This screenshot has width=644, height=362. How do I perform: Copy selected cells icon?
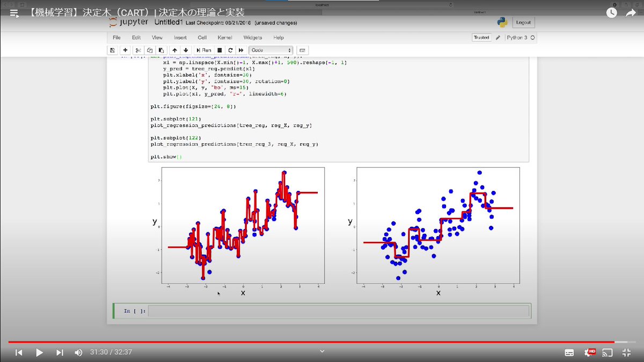coord(150,50)
